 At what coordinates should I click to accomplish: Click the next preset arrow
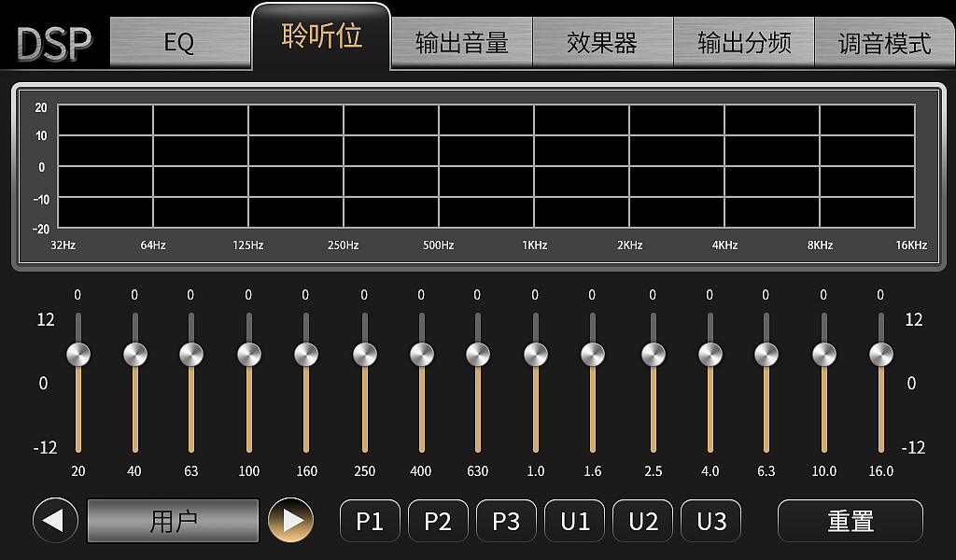[289, 521]
